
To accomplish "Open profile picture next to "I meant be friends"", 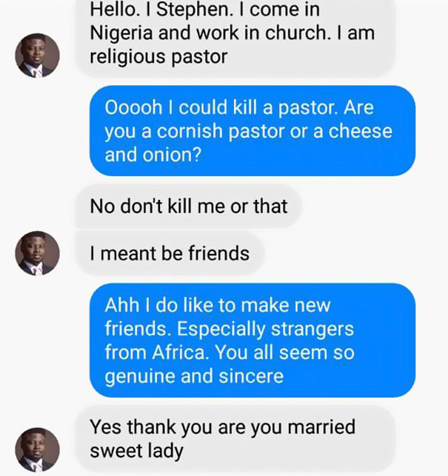I will click(x=37, y=253).
